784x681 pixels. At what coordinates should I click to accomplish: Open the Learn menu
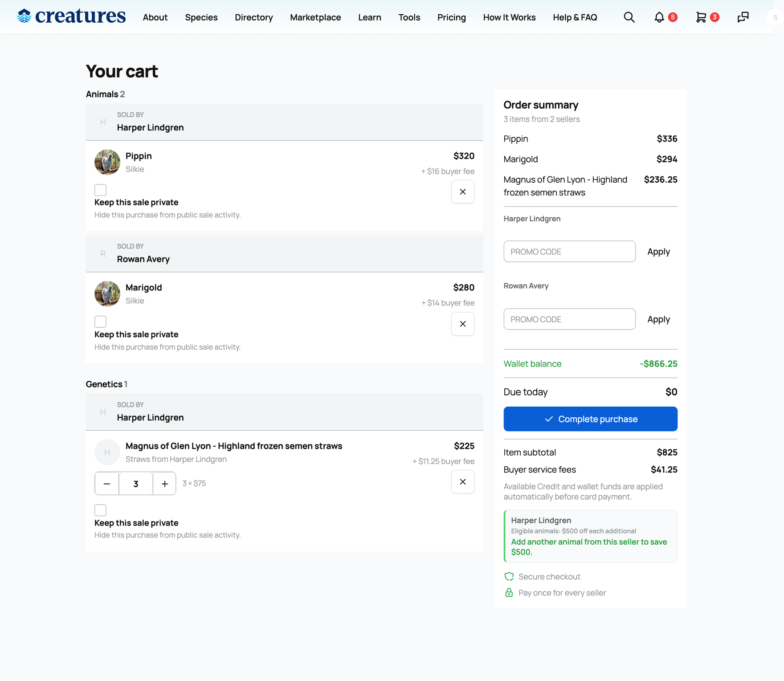coord(370,17)
